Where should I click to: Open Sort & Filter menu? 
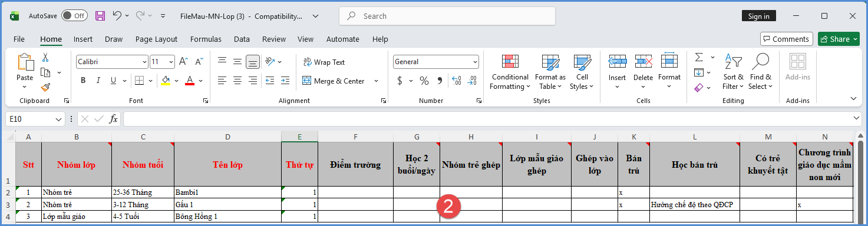733,72
